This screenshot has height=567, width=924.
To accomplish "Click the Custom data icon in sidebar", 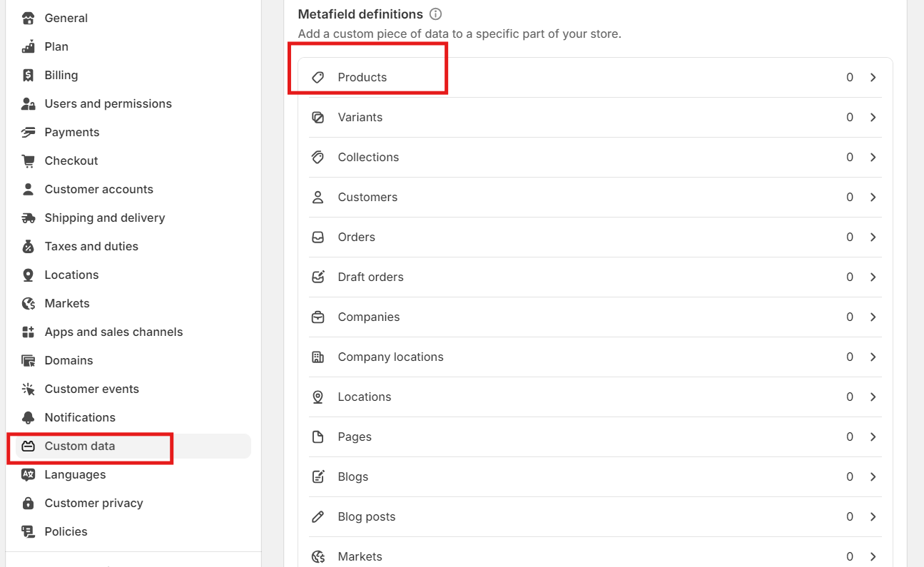I will (x=29, y=446).
